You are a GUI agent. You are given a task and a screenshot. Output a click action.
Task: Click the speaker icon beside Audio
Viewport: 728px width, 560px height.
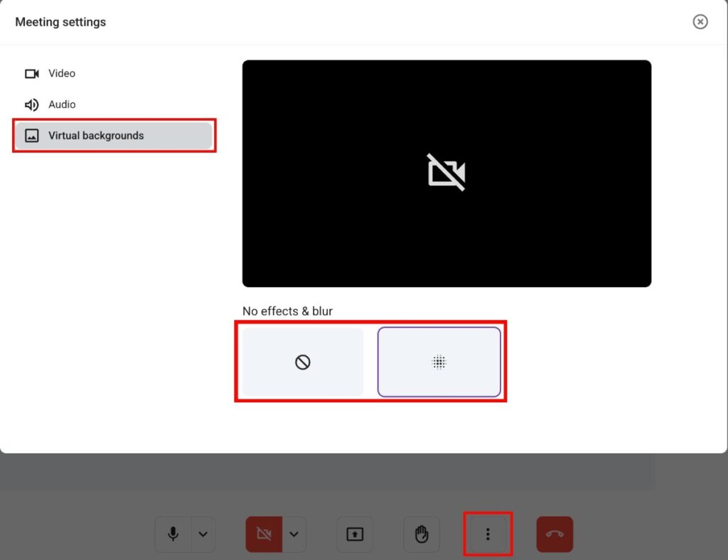click(31, 105)
